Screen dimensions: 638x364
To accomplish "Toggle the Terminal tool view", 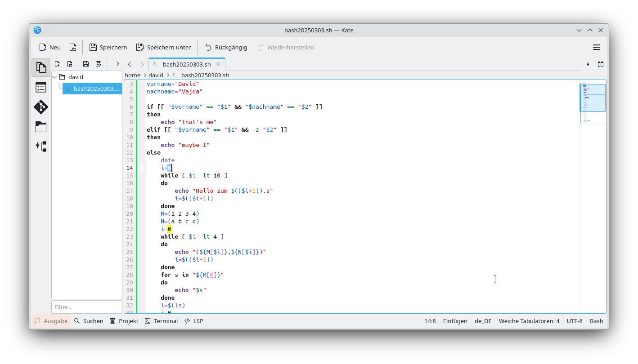I will 161,321.
